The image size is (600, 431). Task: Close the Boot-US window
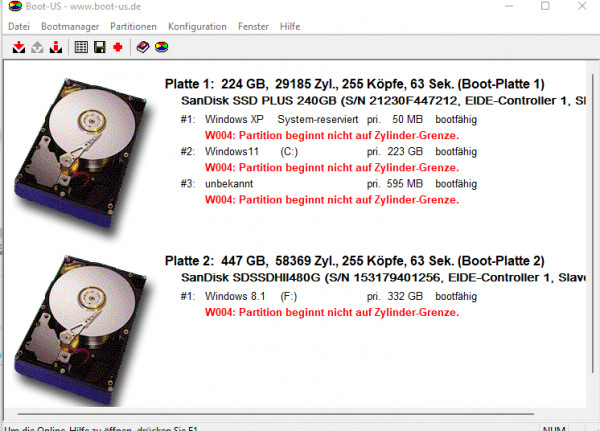click(582, 6)
